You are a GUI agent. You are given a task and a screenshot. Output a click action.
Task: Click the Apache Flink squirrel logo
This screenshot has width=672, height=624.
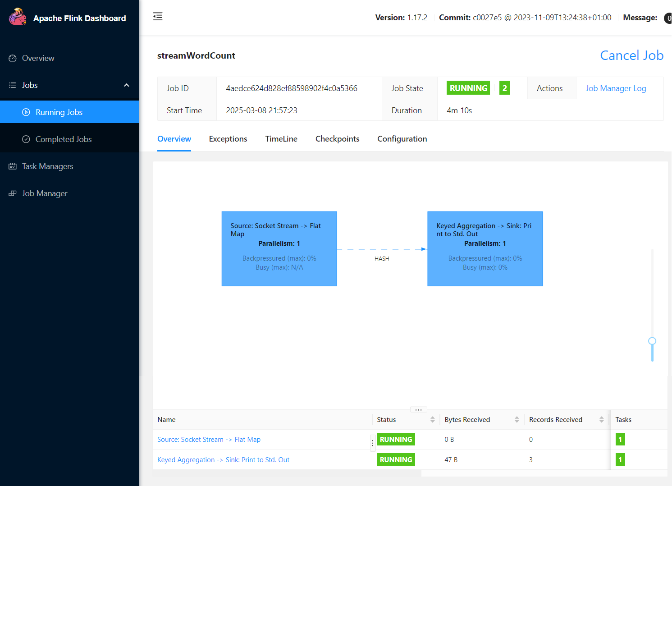click(18, 17)
